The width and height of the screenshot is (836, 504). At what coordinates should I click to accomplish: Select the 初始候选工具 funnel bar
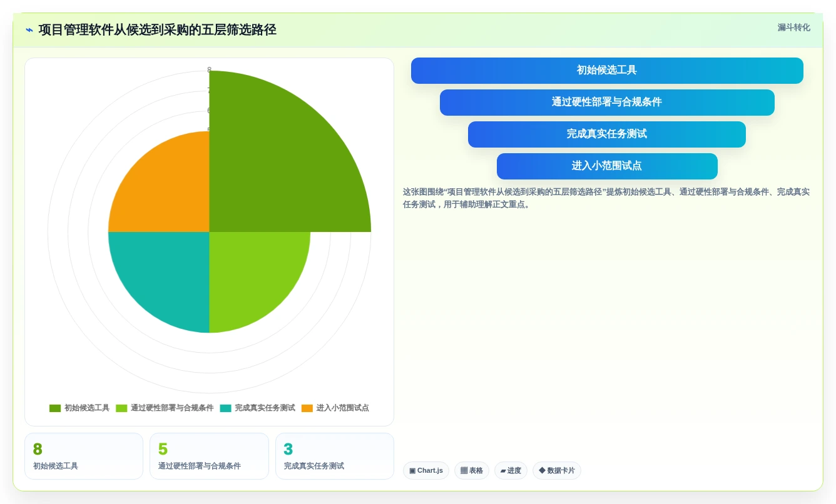pos(607,71)
